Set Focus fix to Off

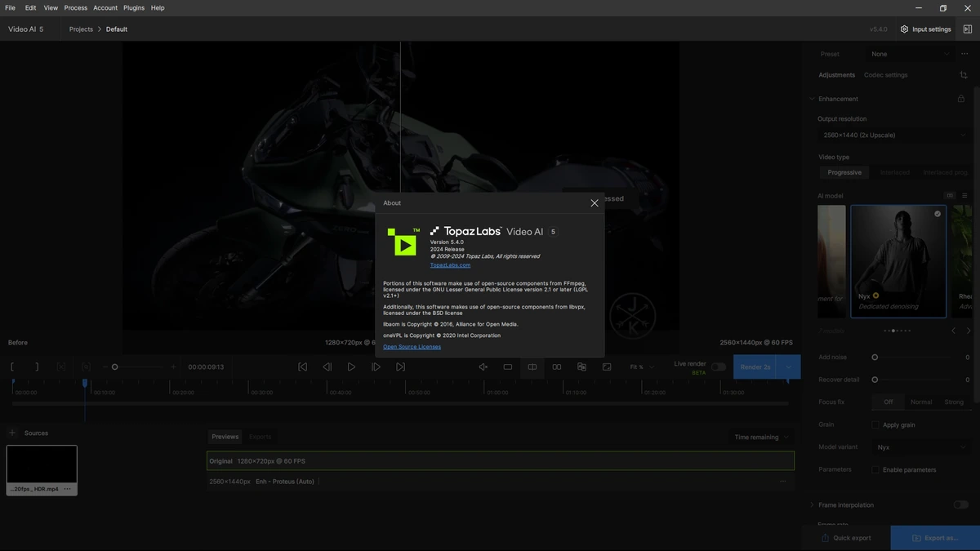(x=889, y=402)
